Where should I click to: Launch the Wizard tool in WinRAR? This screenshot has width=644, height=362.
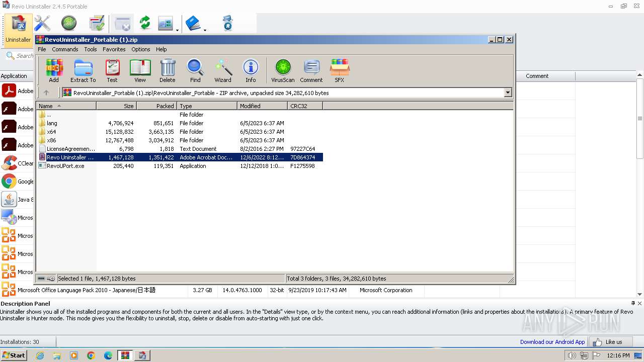point(223,70)
